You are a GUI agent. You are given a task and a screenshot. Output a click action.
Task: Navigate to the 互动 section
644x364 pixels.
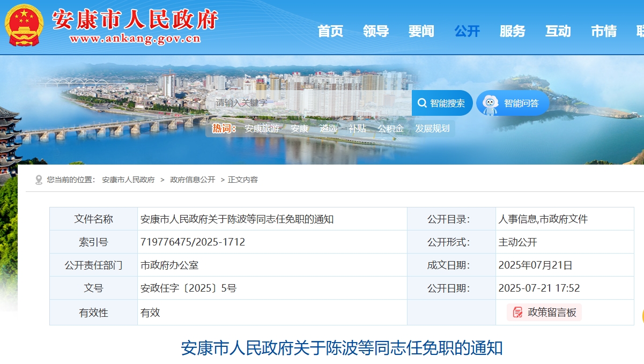558,32
